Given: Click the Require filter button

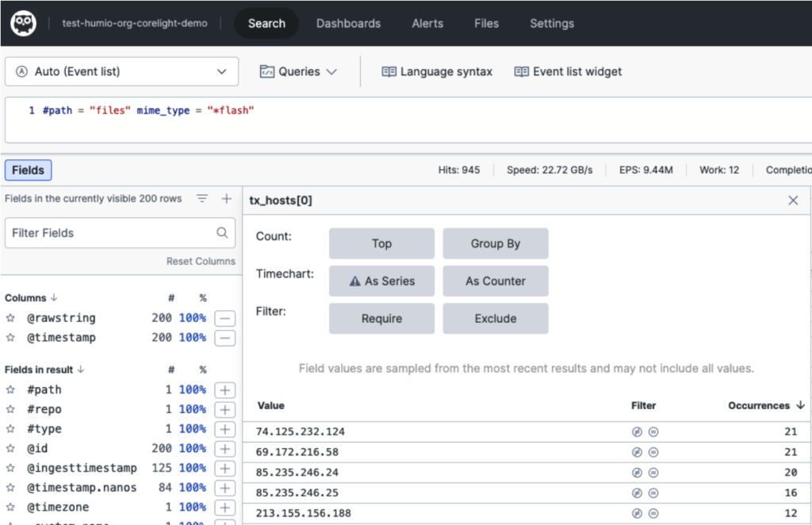Looking at the screenshot, I should (x=381, y=319).
